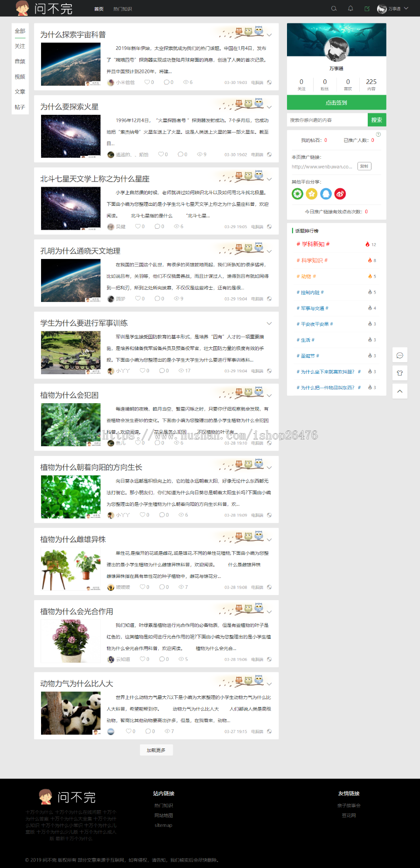Open the # 科学知识 # topic link
420x868 pixels.
pyautogui.click(x=312, y=260)
